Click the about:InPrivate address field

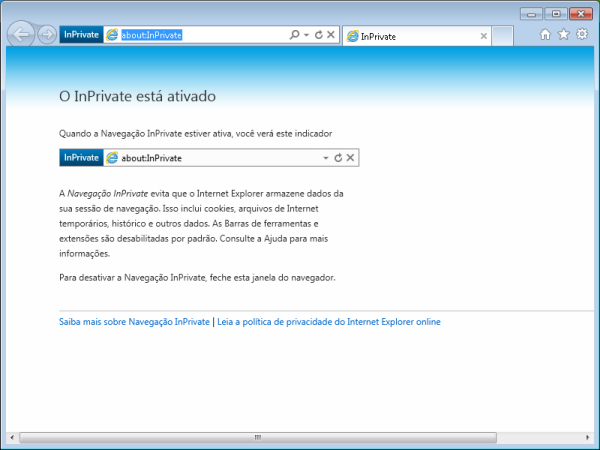(x=200, y=35)
